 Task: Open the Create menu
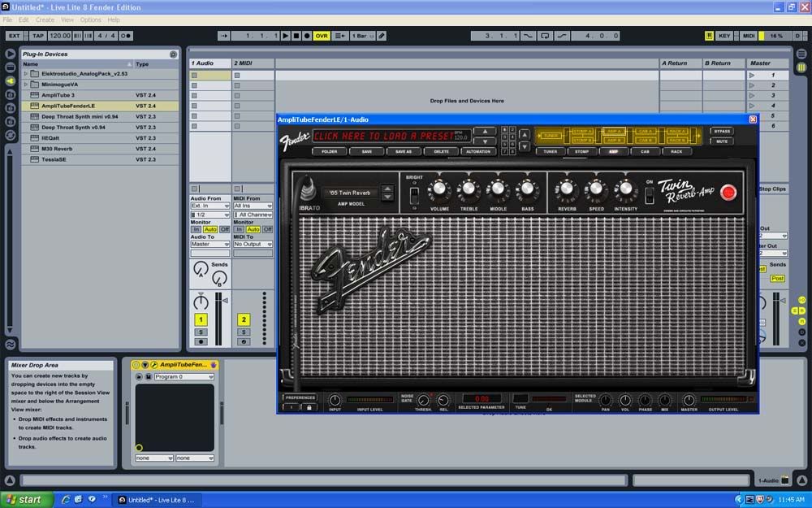pyautogui.click(x=45, y=20)
